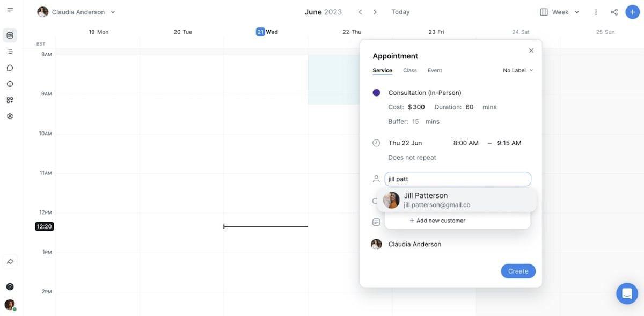The image size is (644, 316).
Task: Click the Create button
Action: pos(518,271)
